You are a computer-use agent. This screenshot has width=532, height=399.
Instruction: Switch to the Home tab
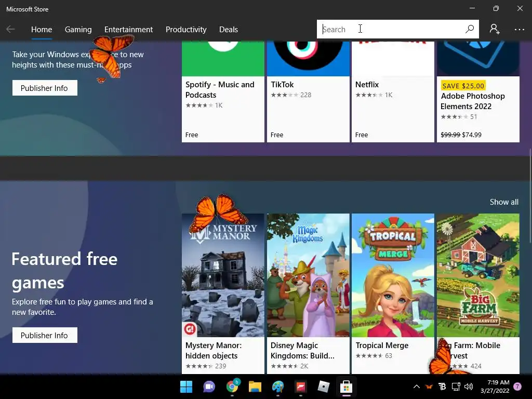(42, 30)
